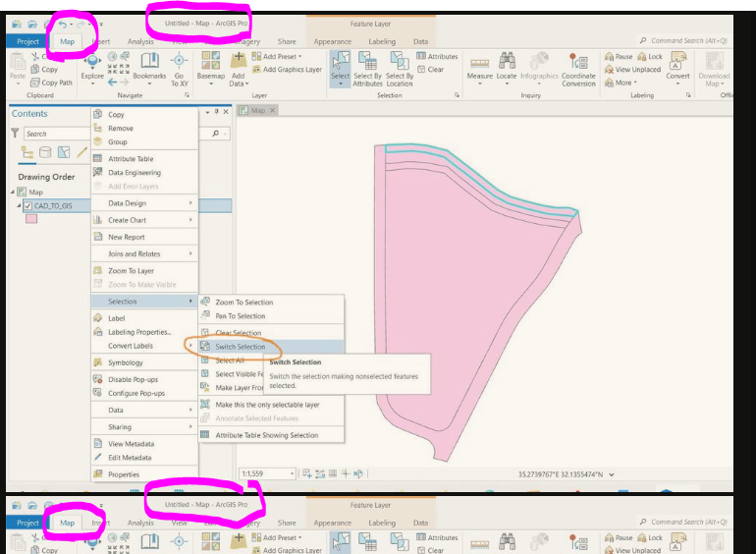Click Add Graphics Layer in upper ribbon
The image size is (756, 554).
[287, 70]
